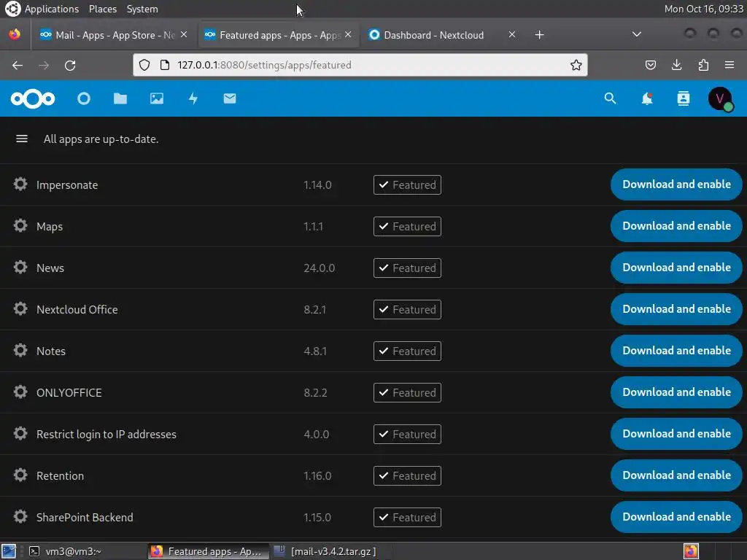Screen dimensions: 747x560
Task: Close the Dashboard - Nextcloud tab
Action: coord(512,35)
